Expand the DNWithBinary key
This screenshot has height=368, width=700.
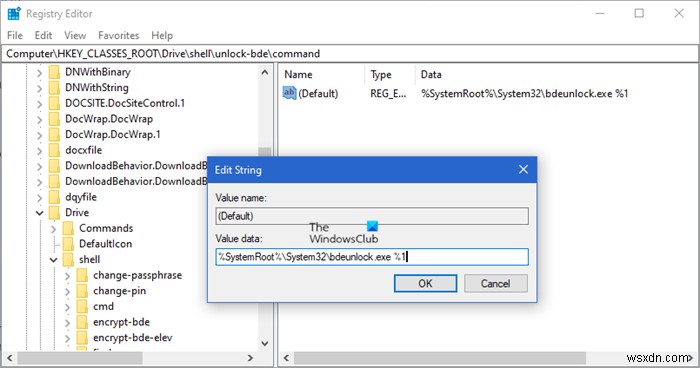tap(39, 73)
